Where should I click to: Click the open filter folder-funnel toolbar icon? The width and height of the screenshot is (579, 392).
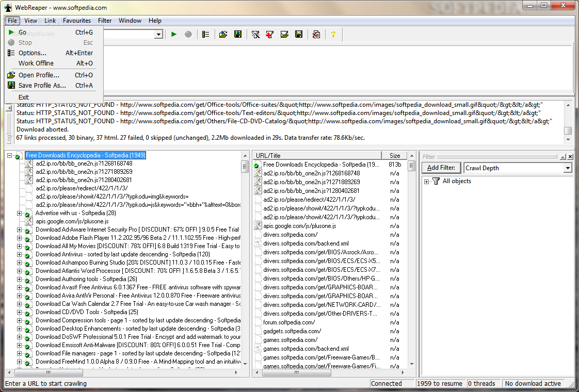pyautogui.click(x=284, y=35)
